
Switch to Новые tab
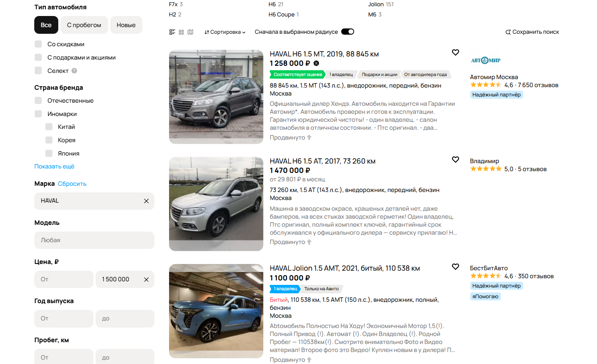click(126, 25)
